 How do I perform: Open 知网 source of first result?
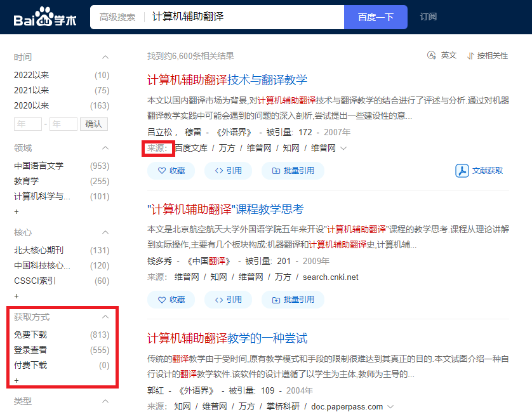291,149
